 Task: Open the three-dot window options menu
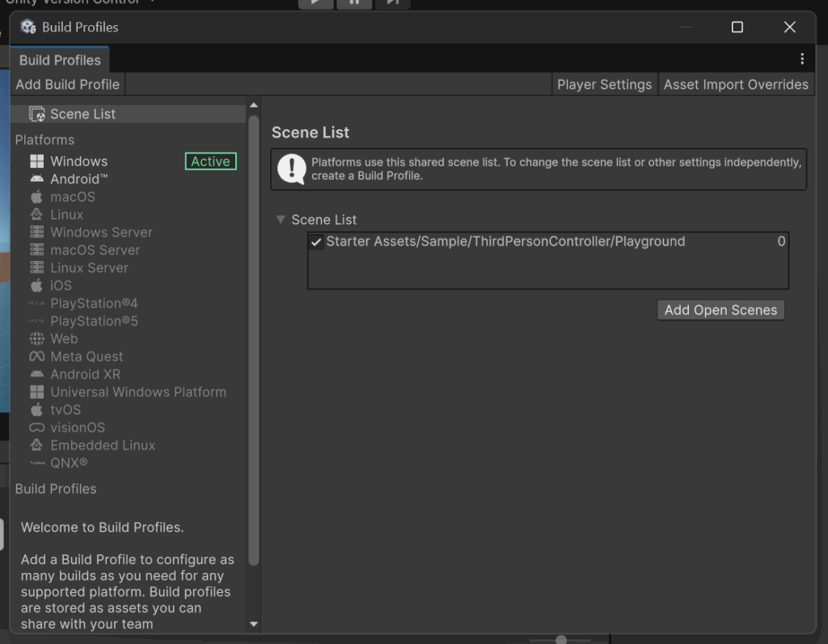pos(801,59)
